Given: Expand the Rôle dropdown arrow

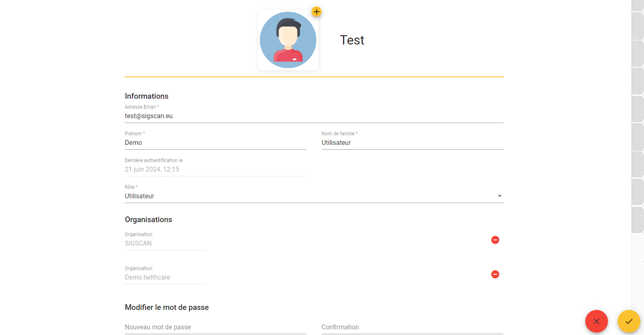Looking at the screenshot, I should 500,196.
